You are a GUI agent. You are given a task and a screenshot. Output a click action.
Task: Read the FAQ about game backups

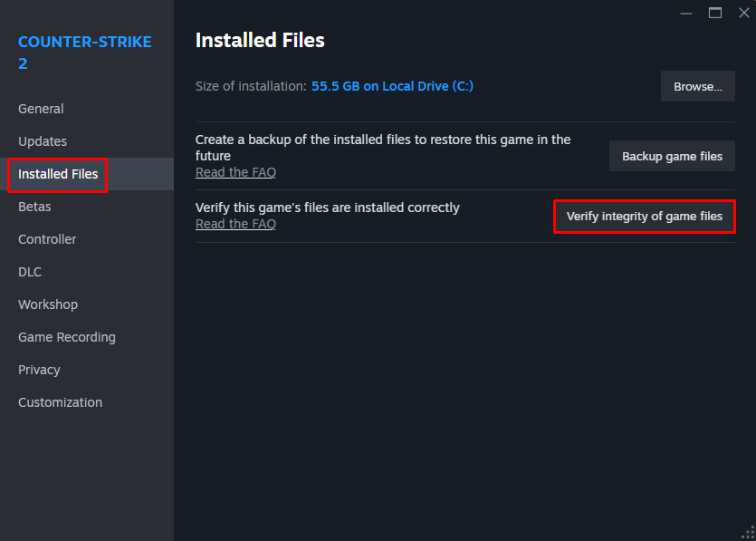[235, 171]
